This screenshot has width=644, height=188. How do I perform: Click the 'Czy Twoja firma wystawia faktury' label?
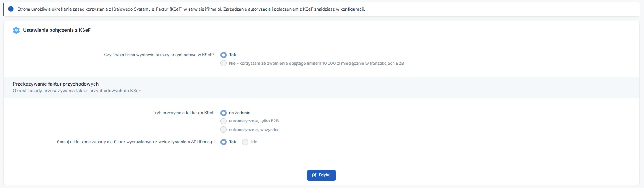pos(159,55)
